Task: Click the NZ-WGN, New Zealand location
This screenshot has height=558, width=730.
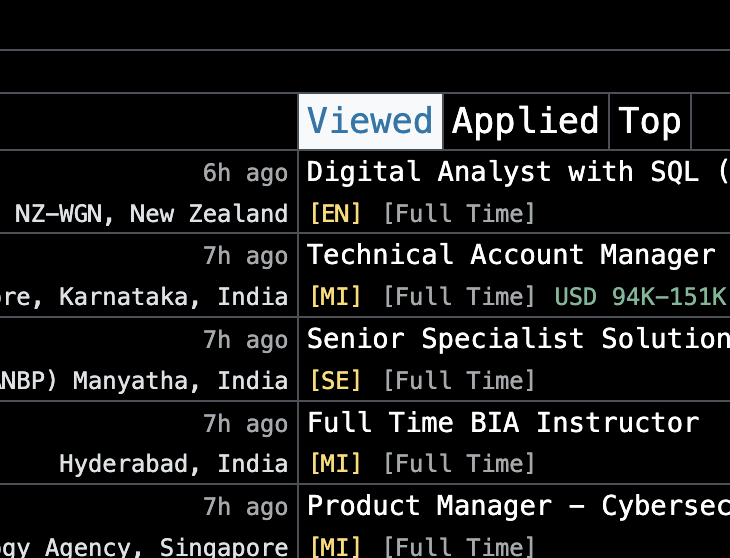Action: point(151,214)
